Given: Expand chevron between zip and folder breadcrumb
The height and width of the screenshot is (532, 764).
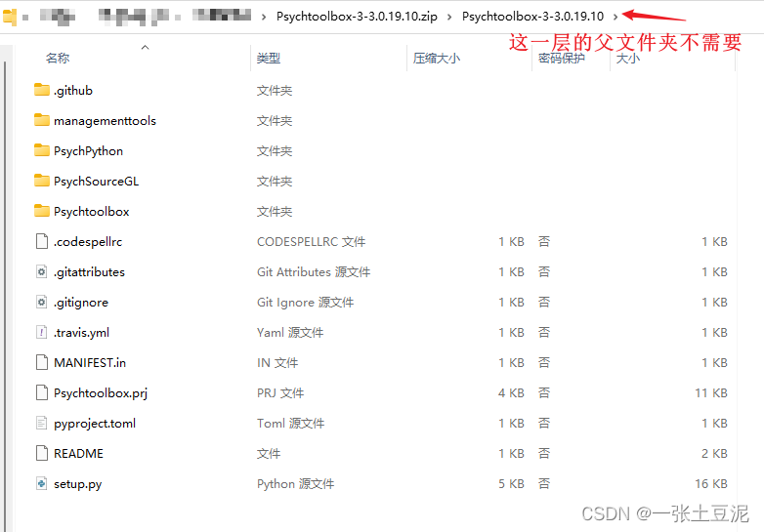Looking at the screenshot, I should pos(449,17).
